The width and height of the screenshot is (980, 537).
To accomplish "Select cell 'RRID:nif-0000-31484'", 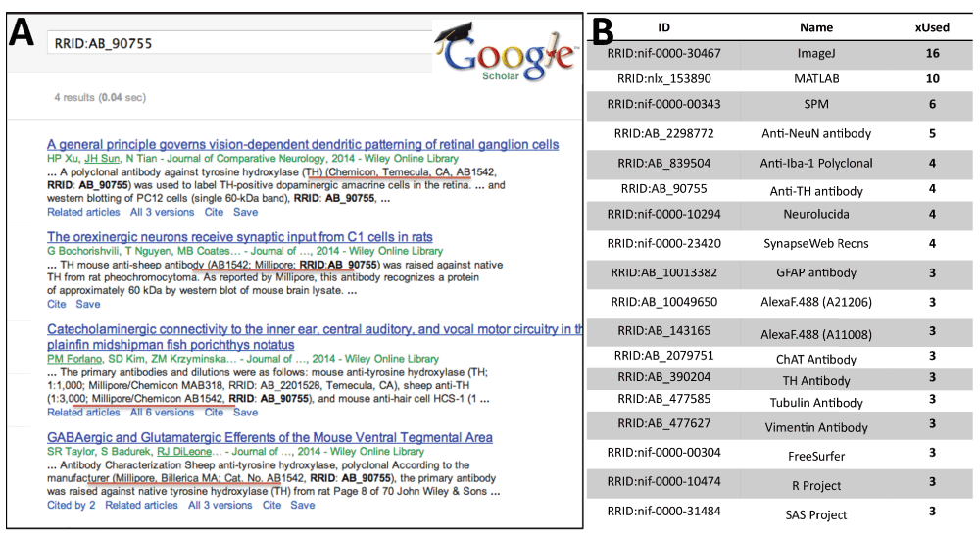I will click(663, 511).
